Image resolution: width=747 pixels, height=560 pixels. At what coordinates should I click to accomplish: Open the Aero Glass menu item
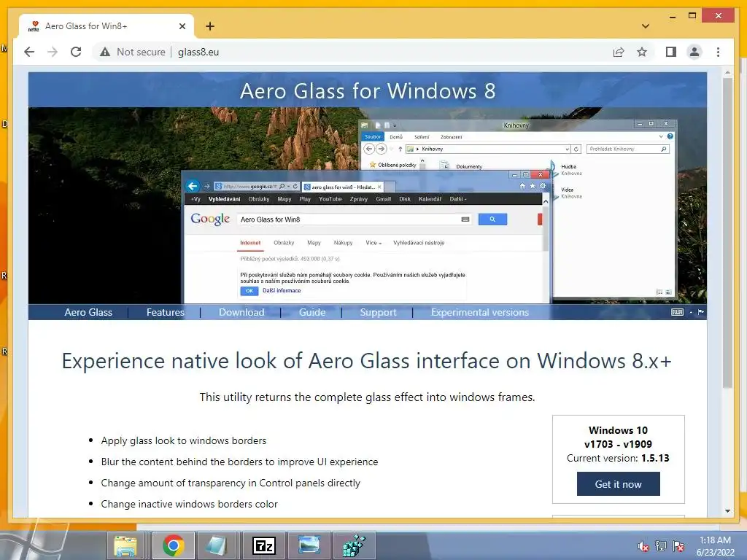[x=88, y=312]
